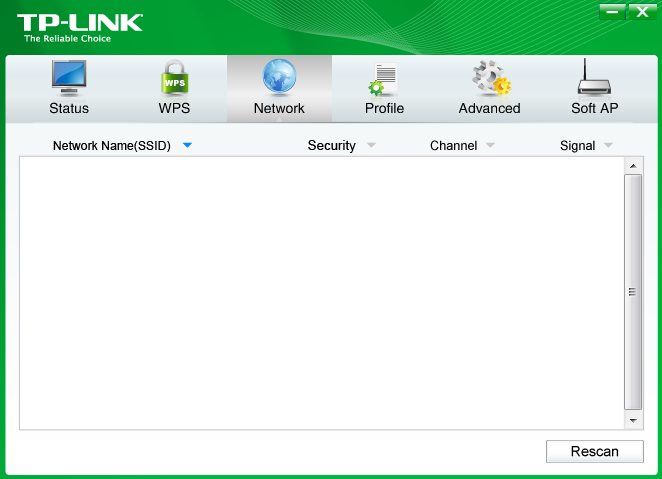Sort networks using Signal column arrow

(608, 145)
